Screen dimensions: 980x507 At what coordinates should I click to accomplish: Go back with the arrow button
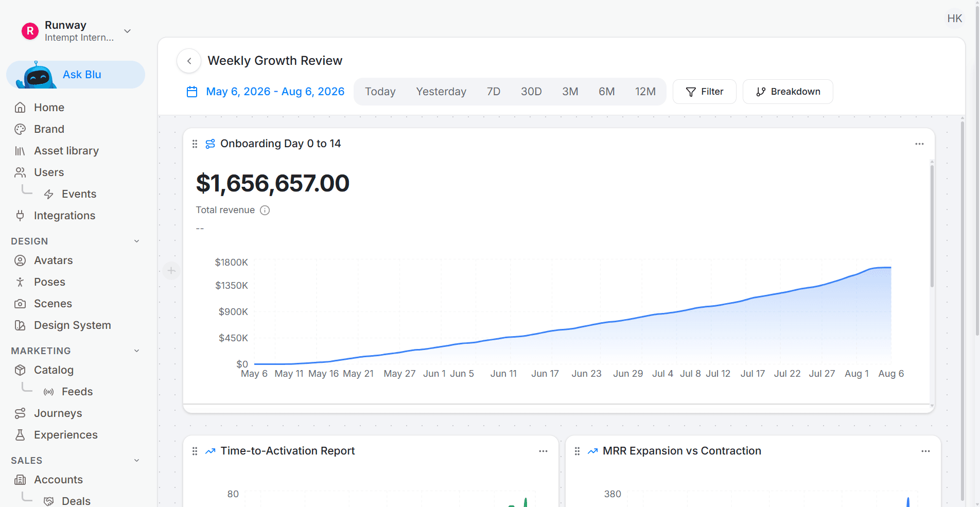tap(189, 61)
